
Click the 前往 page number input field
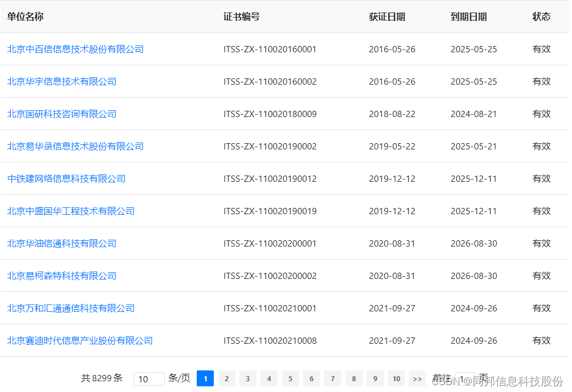[x=465, y=379]
